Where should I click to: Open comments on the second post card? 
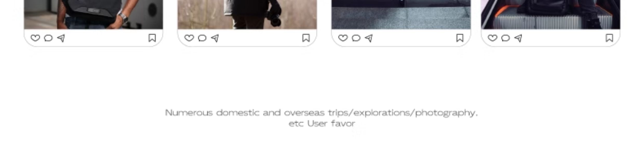[202, 38]
